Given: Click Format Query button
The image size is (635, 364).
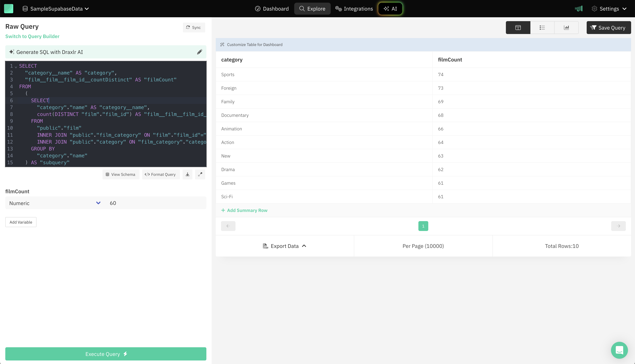Looking at the screenshot, I should 161,174.
